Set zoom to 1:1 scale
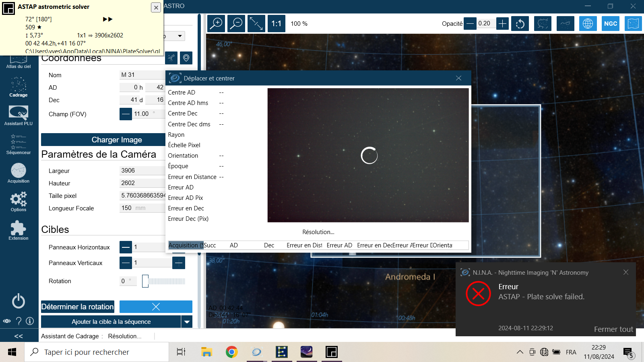 277,23
